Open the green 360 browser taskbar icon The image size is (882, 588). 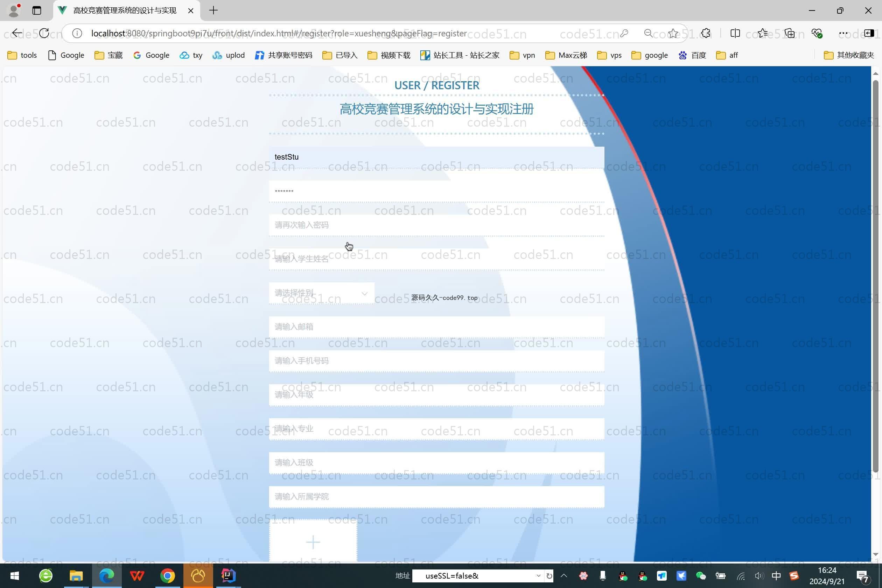point(46,576)
